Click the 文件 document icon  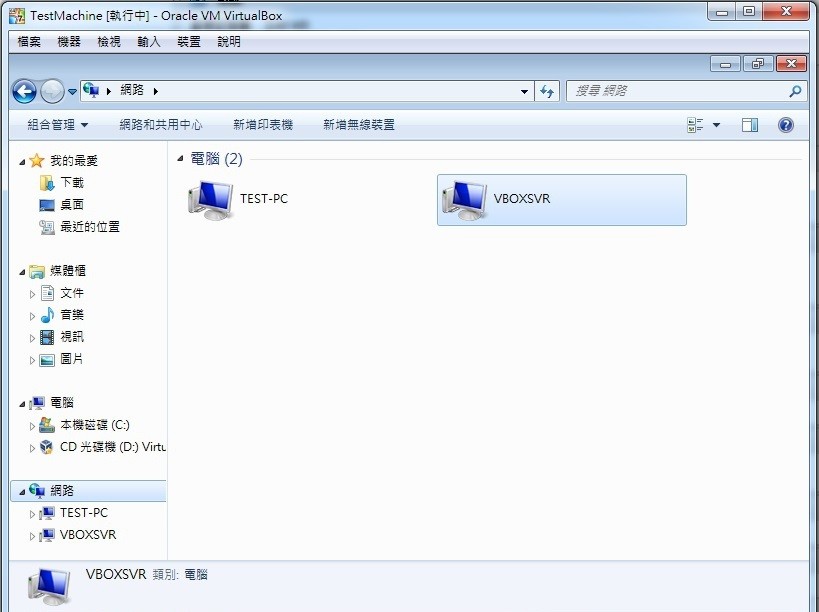47,293
